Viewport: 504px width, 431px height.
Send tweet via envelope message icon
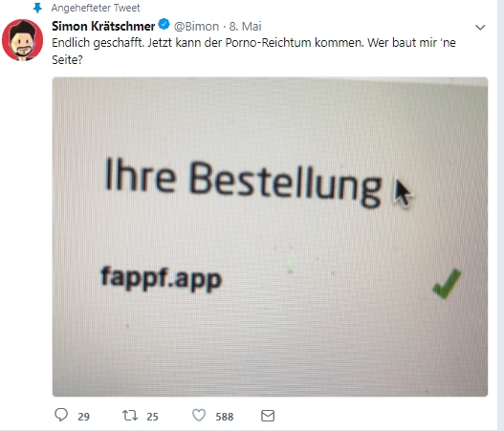tap(268, 416)
